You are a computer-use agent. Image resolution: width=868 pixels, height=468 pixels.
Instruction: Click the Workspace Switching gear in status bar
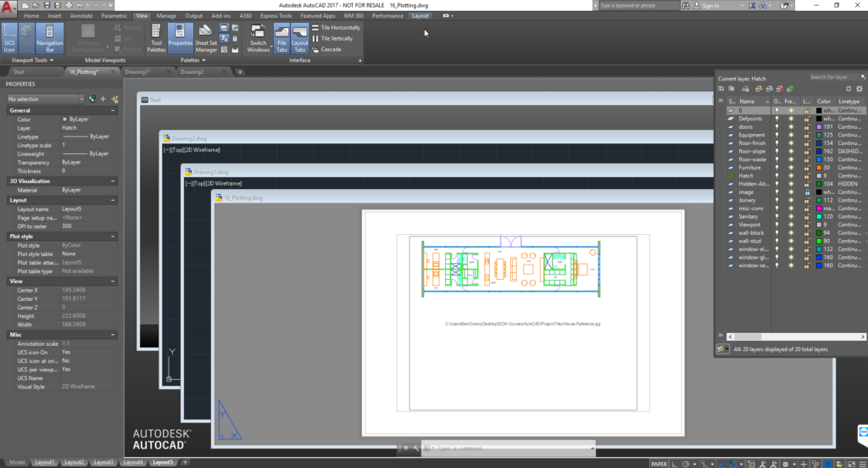pyautogui.click(x=785, y=464)
